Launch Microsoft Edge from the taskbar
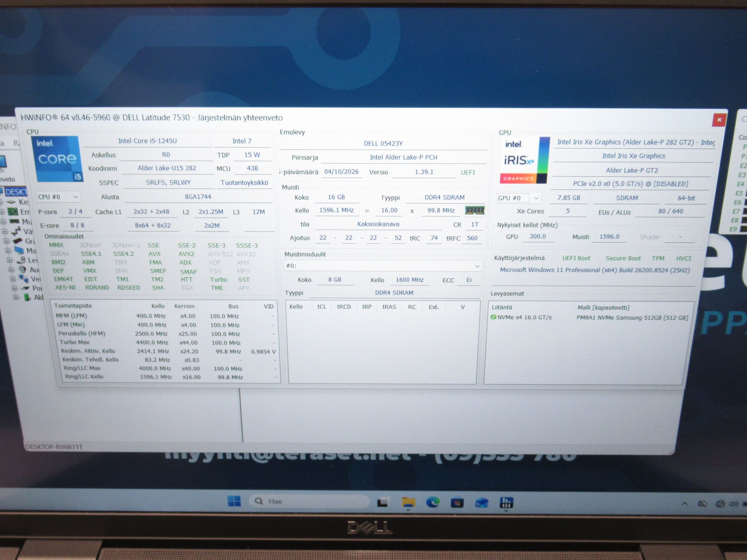This screenshot has height=560, width=747. pos(433,502)
